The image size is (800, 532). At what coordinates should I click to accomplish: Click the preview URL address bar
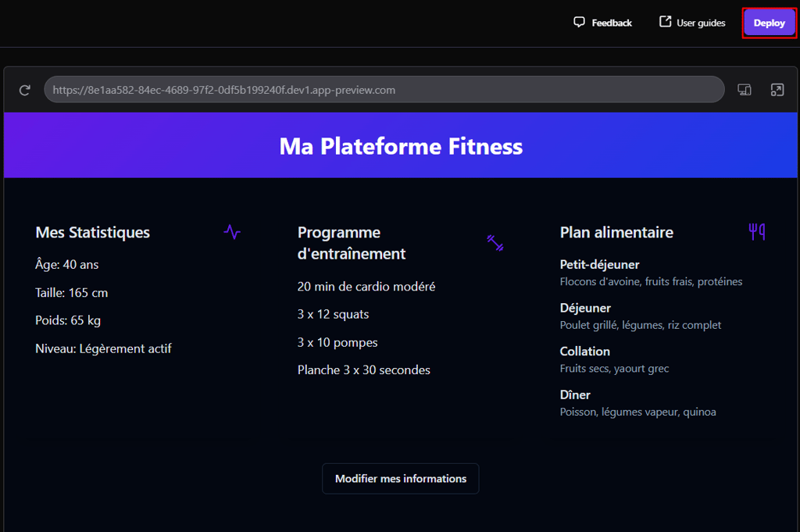[384, 90]
